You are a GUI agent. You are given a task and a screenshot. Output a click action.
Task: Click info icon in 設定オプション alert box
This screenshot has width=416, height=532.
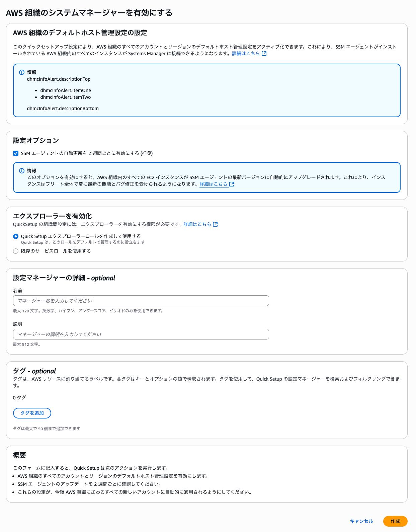click(22, 171)
